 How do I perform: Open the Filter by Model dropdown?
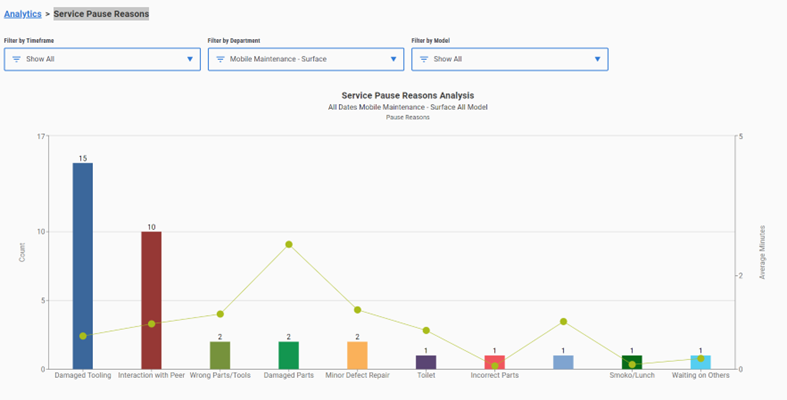(509, 59)
